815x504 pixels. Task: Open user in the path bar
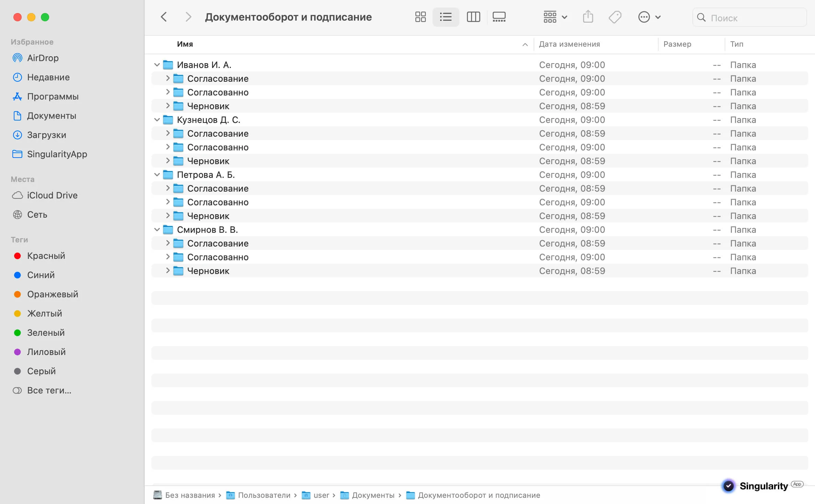[x=315, y=495]
